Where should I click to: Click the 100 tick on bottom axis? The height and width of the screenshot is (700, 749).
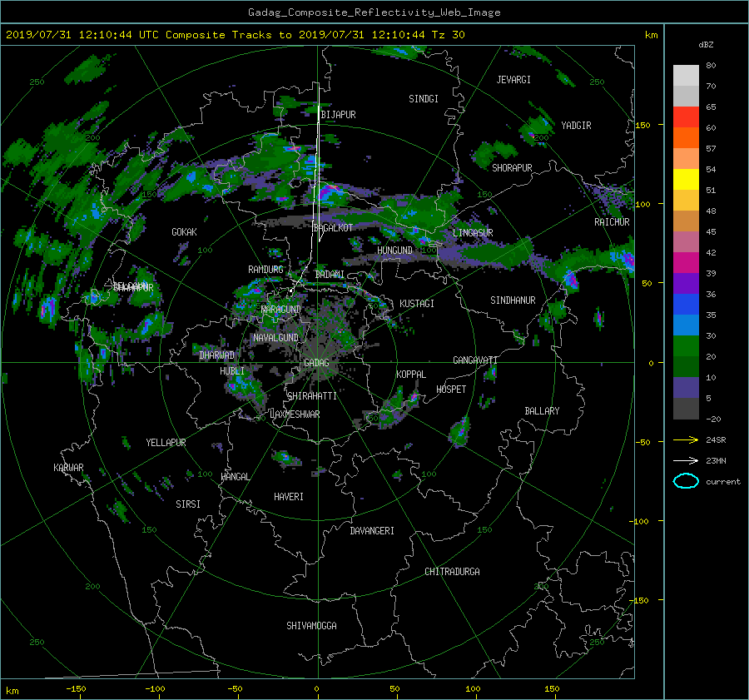click(472, 688)
